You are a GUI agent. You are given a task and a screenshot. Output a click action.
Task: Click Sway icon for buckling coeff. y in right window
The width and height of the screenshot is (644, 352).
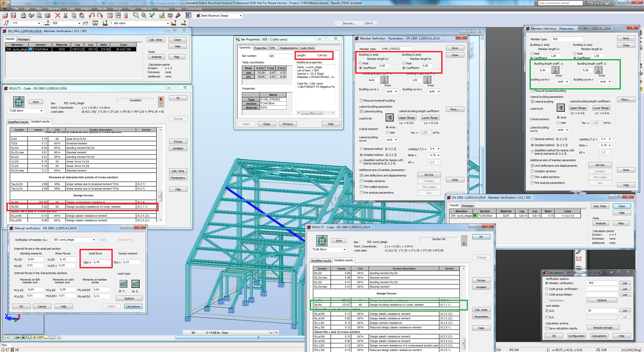[555, 70]
